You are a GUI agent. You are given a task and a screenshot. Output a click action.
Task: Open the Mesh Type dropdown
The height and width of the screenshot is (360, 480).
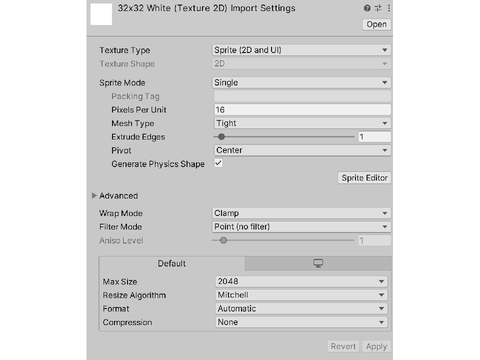302,123
